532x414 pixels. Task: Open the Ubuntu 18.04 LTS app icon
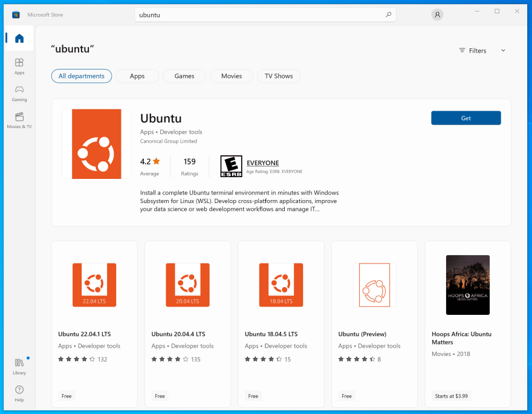281,285
